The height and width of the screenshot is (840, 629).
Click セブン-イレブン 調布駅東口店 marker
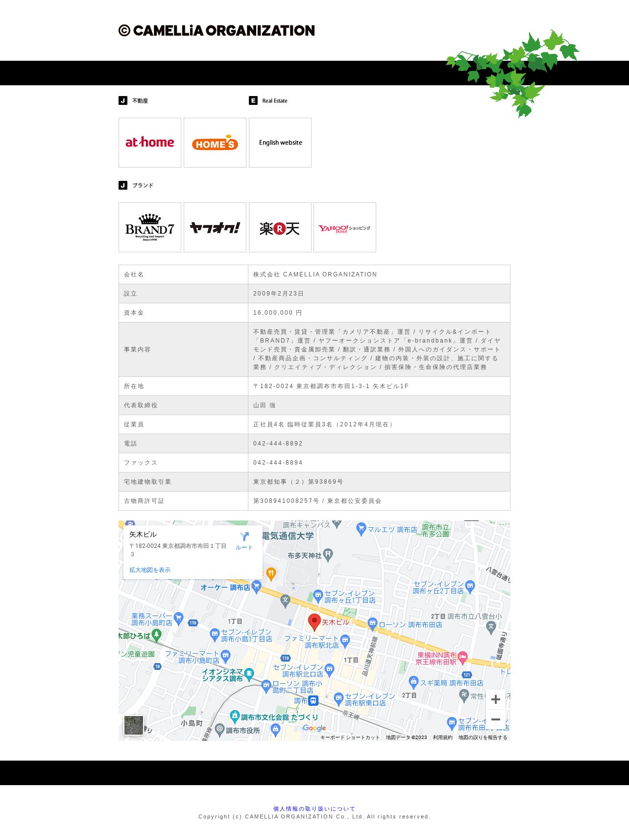pos(339,699)
